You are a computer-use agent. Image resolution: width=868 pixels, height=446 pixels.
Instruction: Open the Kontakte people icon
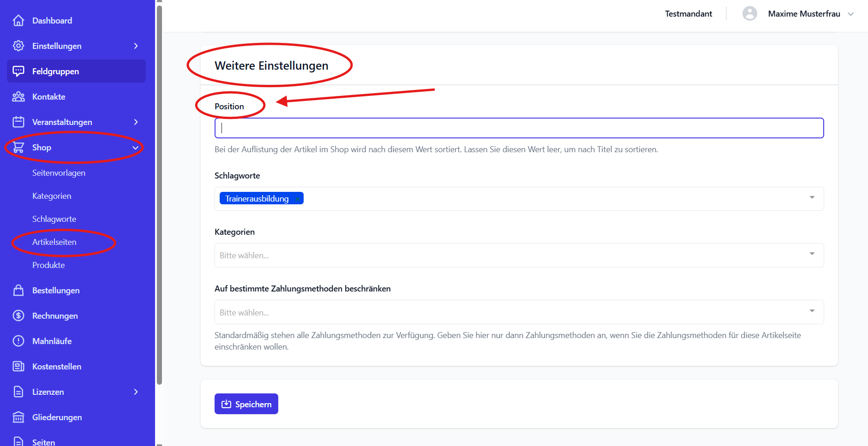(18, 96)
